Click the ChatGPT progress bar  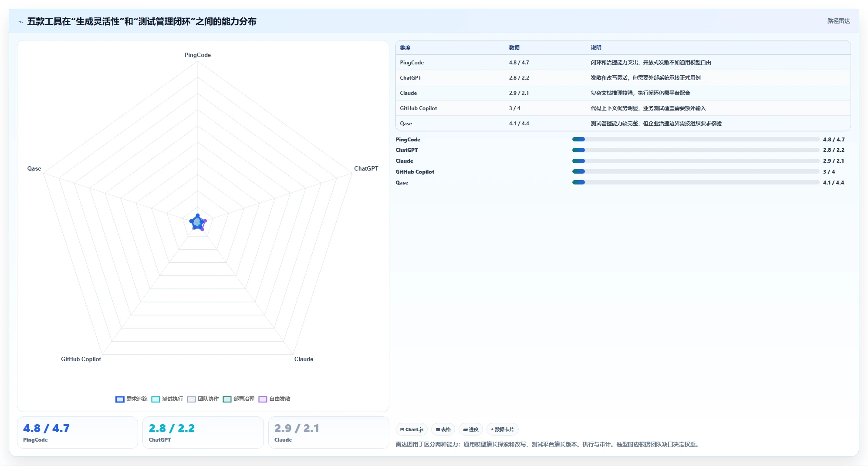pyautogui.click(x=696, y=150)
